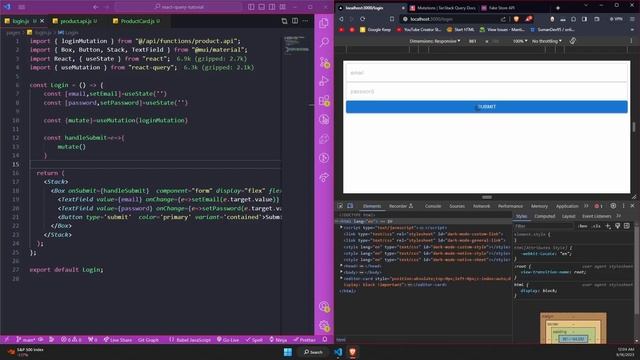
Task: Click the main branch indicator in status bar
Action: 25,340
